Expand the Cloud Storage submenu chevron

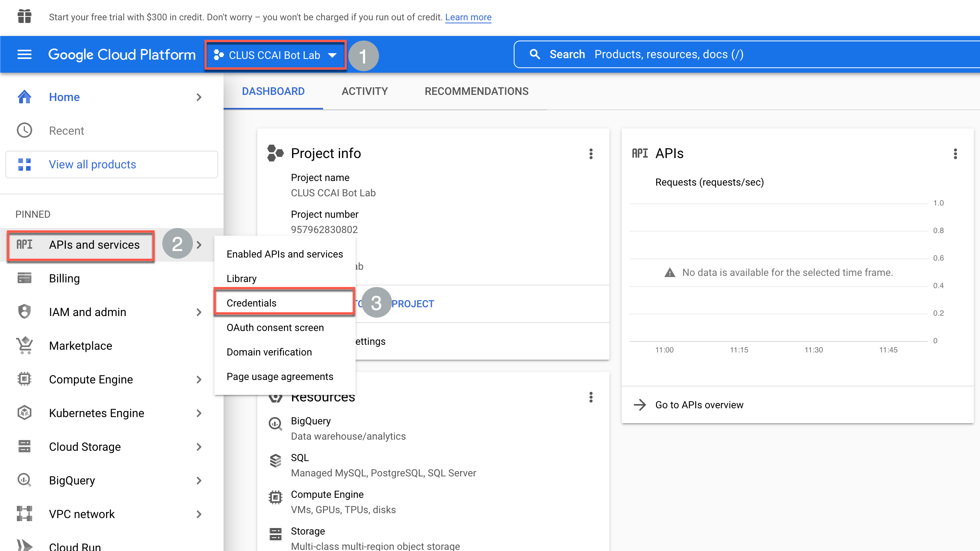click(199, 447)
